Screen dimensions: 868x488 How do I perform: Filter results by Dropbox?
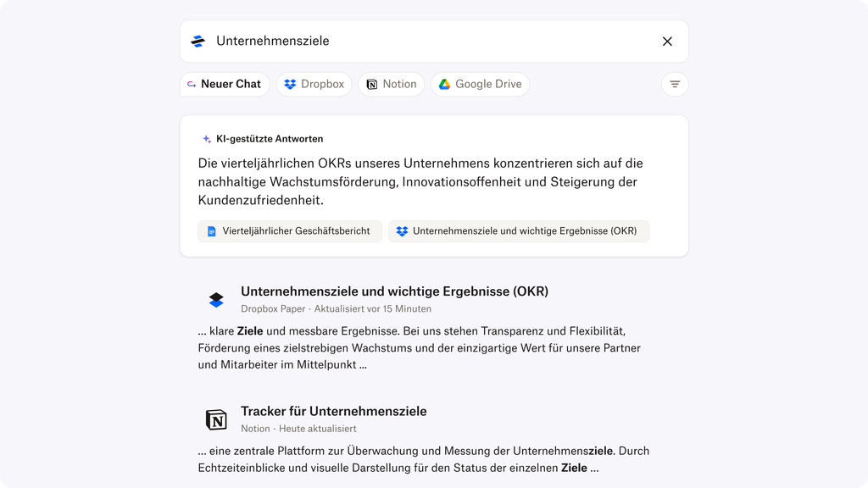pyautogui.click(x=314, y=84)
